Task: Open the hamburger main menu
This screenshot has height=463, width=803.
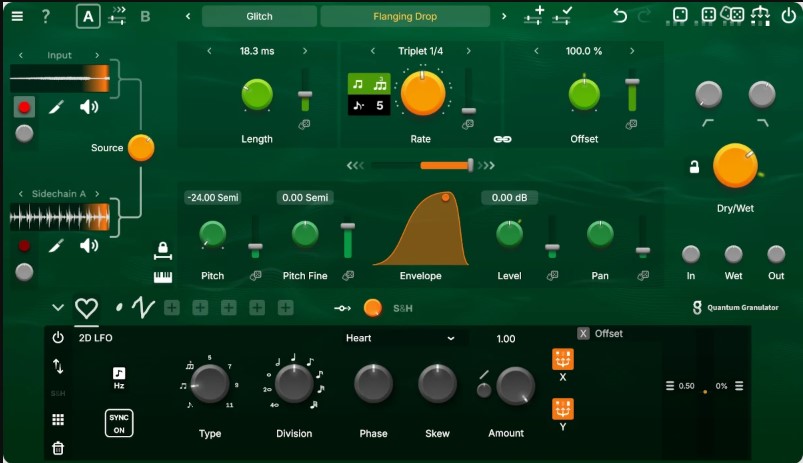Action: point(17,16)
